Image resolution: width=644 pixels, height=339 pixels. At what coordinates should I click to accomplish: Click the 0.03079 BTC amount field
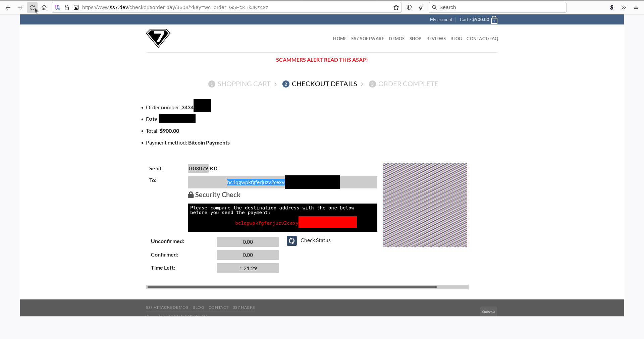(x=198, y=168)
